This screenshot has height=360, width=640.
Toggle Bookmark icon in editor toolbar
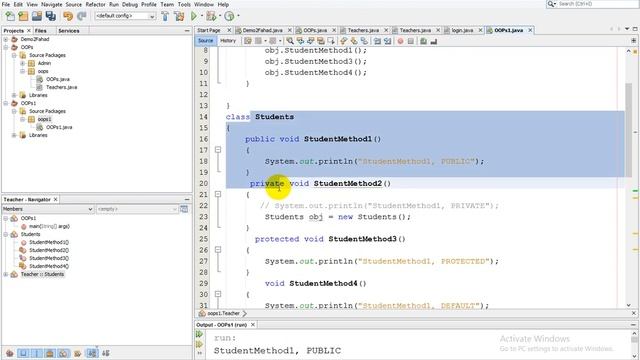pos(364,41)
